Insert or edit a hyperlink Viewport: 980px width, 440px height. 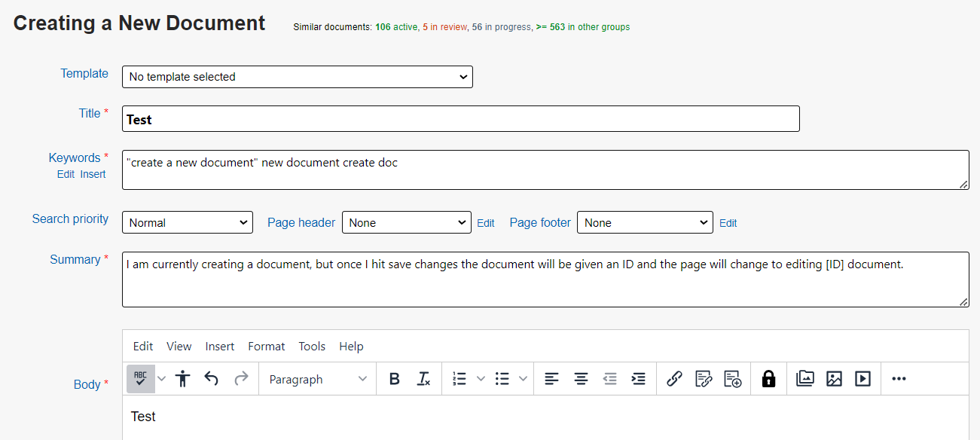point(674,379)
